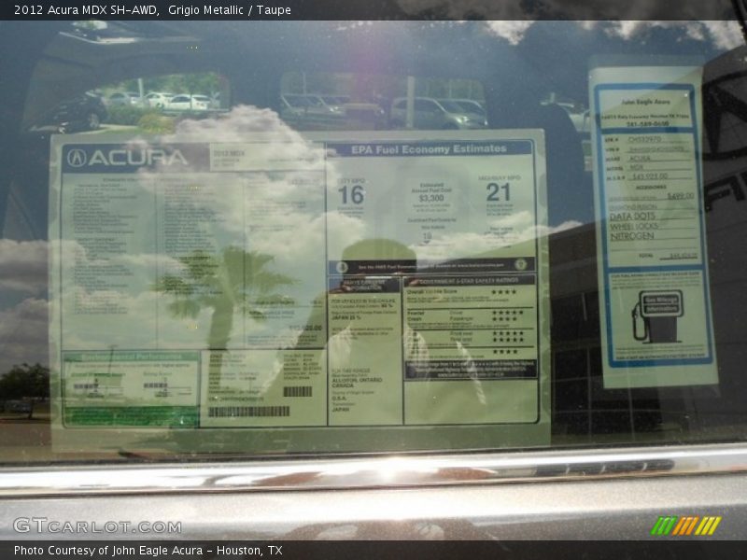Click the "NITROGEN" accessory line

coord(632,237)
